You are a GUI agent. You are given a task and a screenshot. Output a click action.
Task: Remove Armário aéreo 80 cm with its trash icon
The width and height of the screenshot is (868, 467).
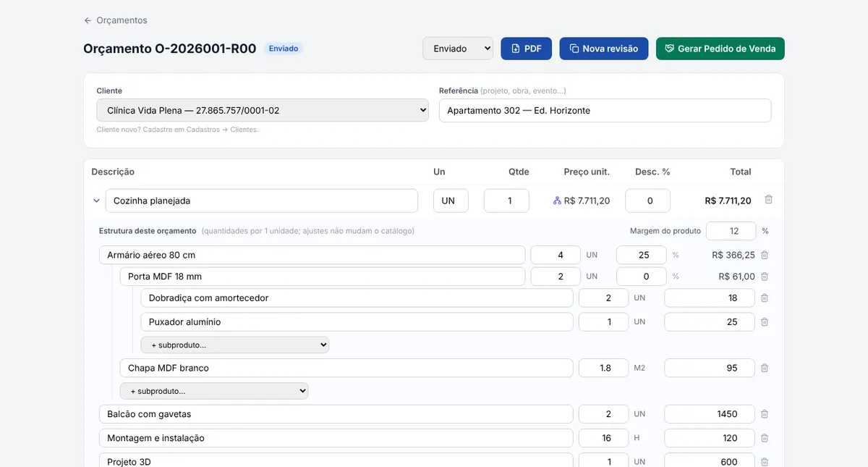(x=765, y=255)
